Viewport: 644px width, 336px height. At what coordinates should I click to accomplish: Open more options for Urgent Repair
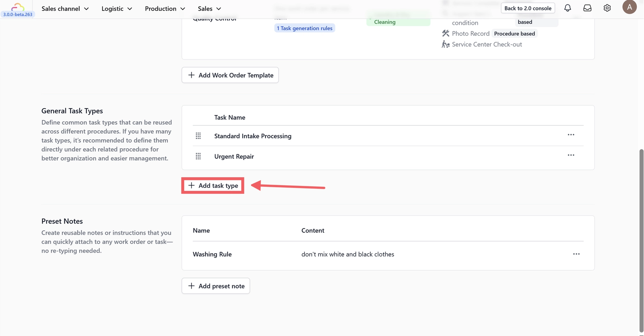[x=571, y=155]
